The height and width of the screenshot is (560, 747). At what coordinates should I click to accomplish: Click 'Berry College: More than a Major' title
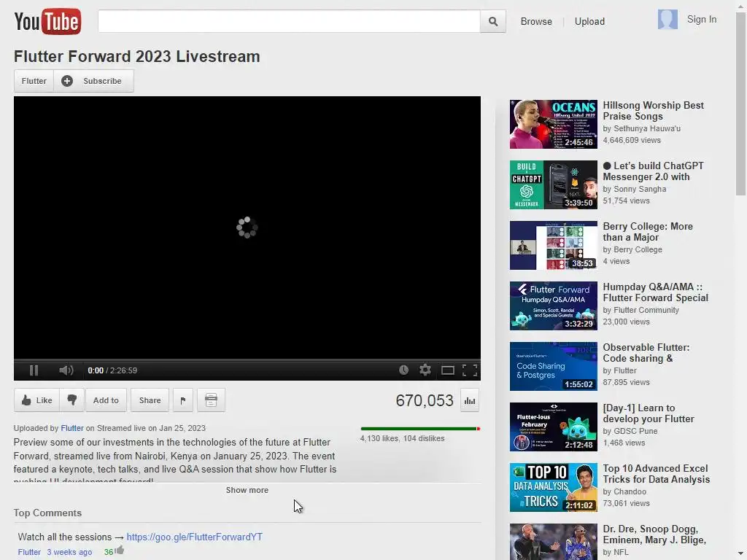(x=648, y=232)
